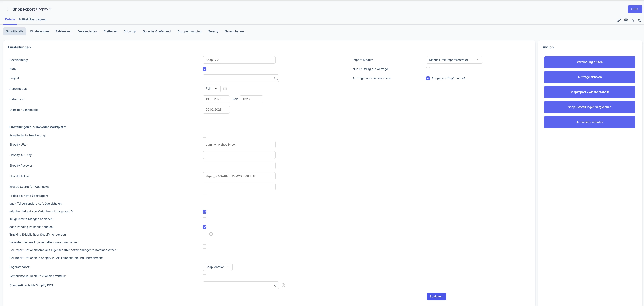The image size is (644, 306).
Task: Click the Shopify URL field
Action: pos(239,145)
